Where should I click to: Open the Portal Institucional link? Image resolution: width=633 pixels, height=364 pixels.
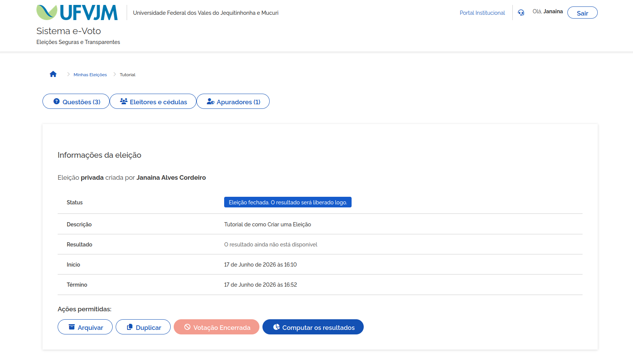pyautogui.click(x=482, y=13)
